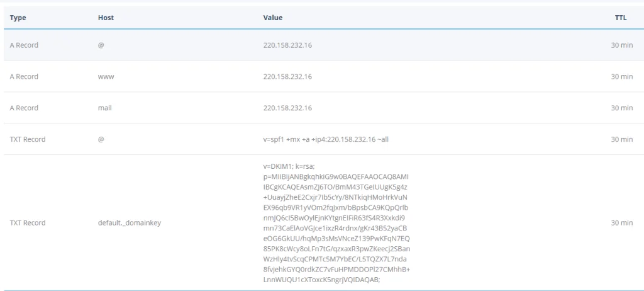Click the TTL column header

point(621,18)
